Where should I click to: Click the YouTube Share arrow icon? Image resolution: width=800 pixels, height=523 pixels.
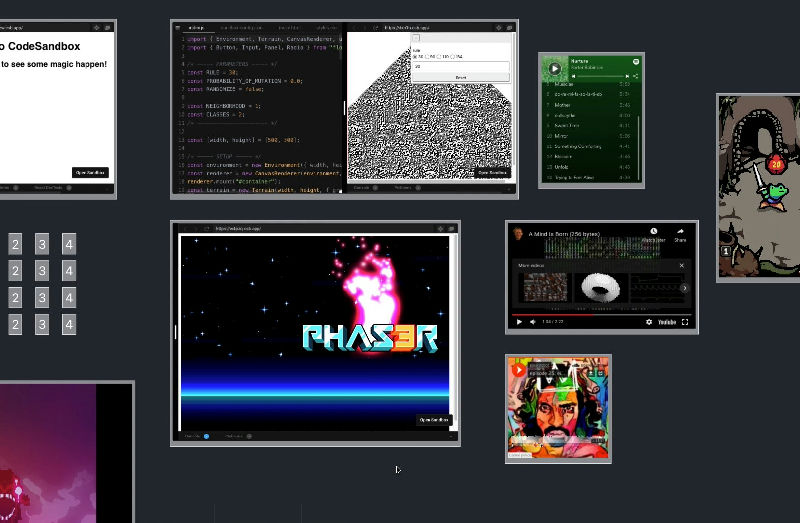coord(680,231)
